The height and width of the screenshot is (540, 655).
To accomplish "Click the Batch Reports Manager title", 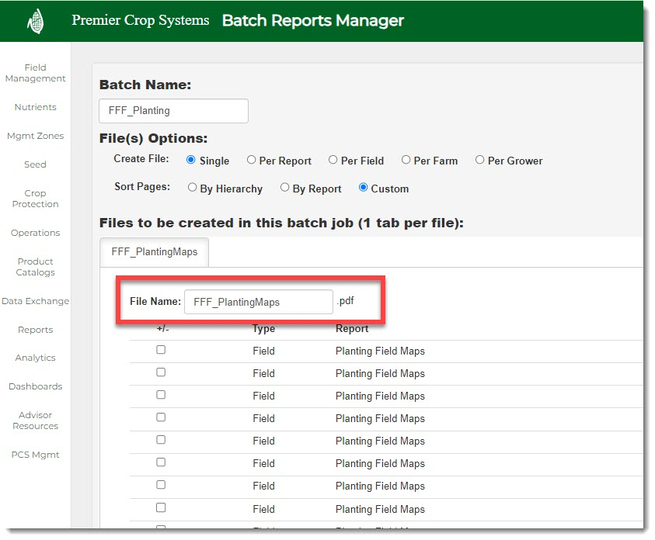I will click(x=313, y=20).
